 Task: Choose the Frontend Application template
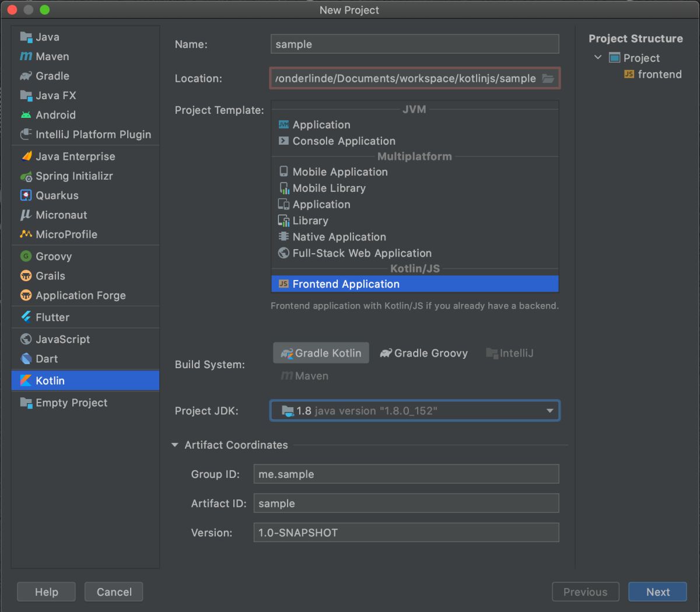(415, 284)
